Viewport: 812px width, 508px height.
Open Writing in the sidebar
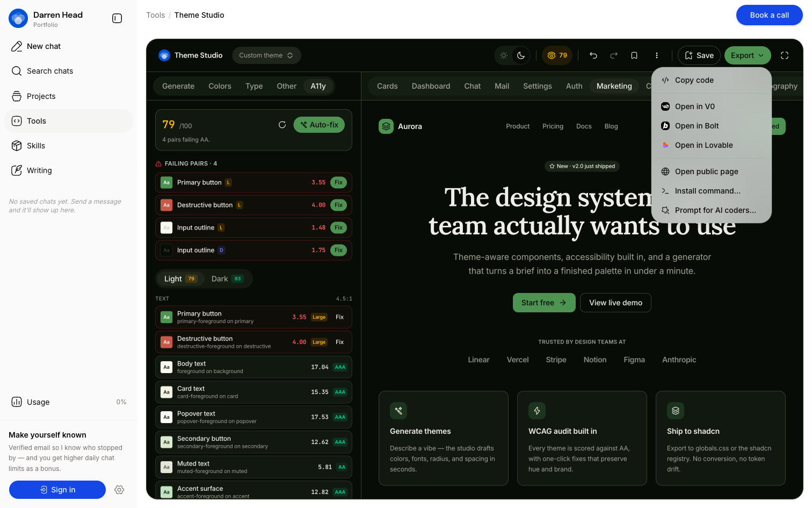[69, 170]
